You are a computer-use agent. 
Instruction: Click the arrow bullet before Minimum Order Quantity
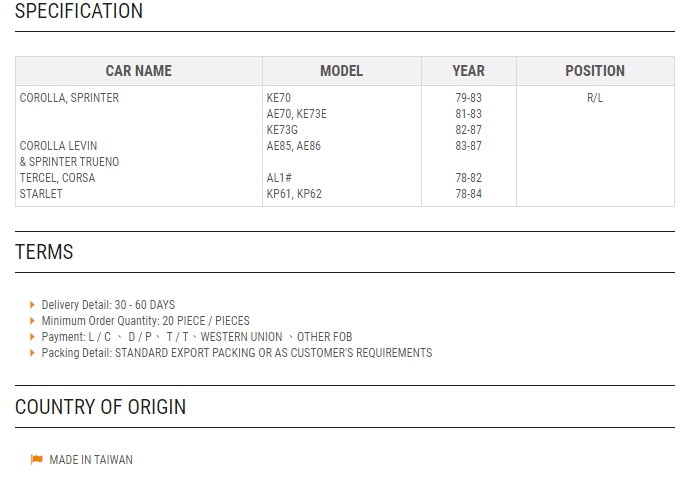pos(32,321)
